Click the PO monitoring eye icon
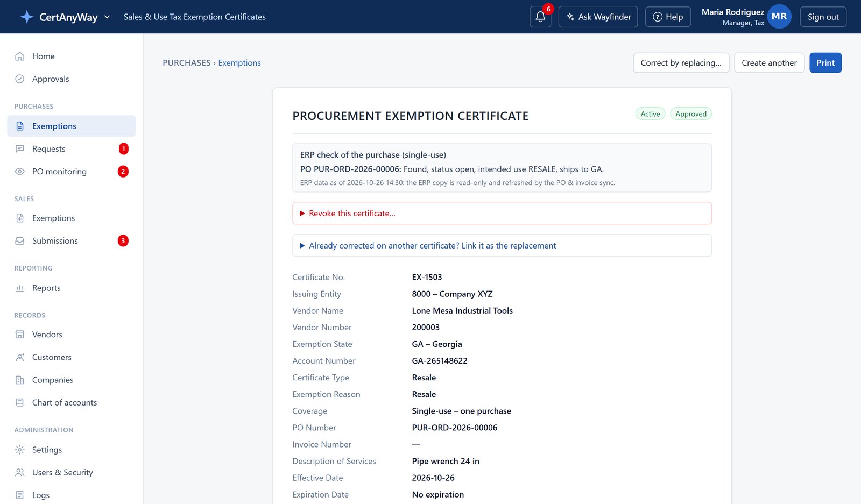 20,171
